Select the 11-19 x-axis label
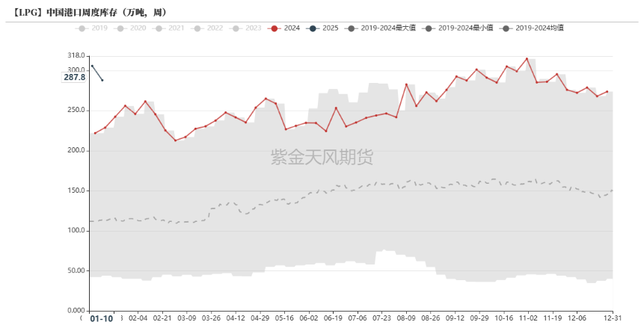Screen dimensions: 644x325 (553, 318)
